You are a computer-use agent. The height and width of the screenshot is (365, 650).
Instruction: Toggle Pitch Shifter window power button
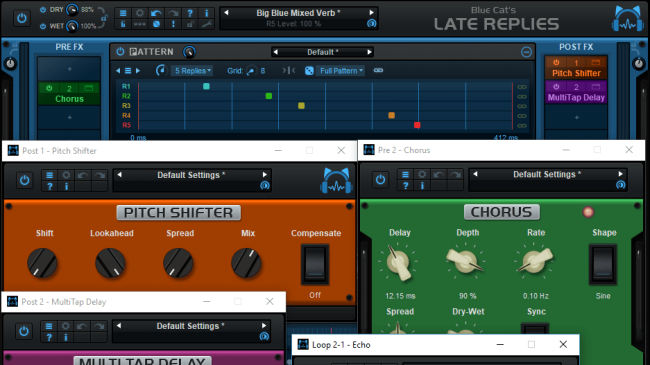[x=24, y=180]
